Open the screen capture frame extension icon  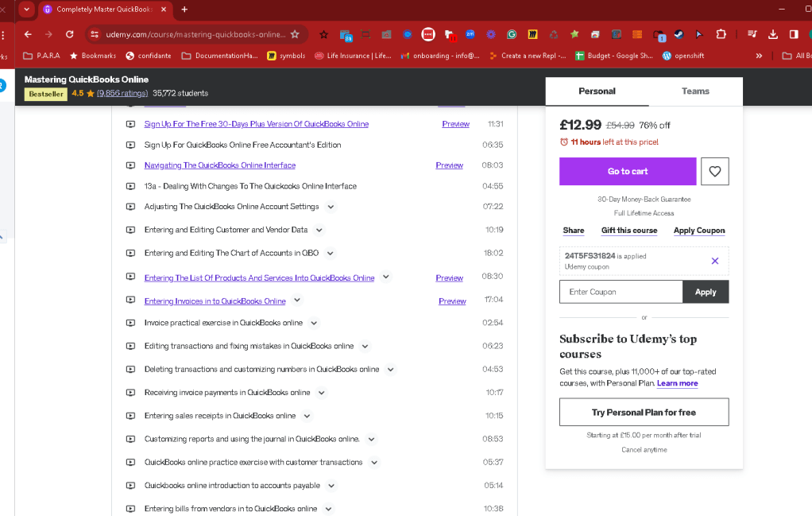point(365,34)
